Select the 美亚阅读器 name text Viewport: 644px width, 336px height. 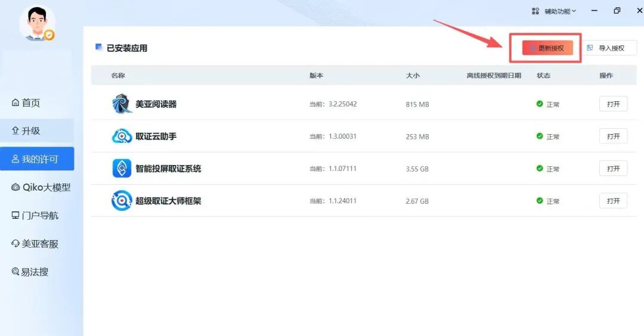(x=156, y=104)
